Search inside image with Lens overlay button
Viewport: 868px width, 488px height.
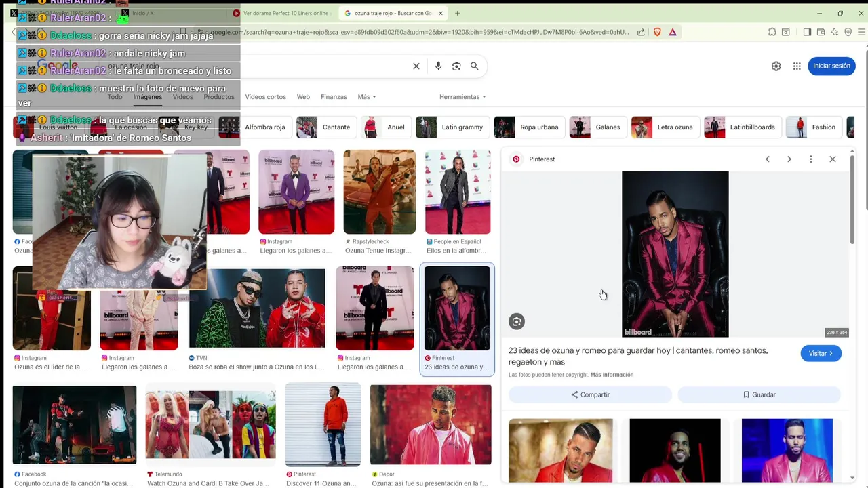[x=517, y=322]
